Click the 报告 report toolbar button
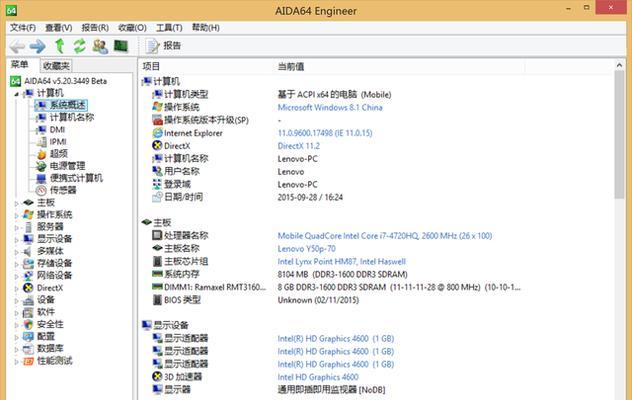Viewport: 632px width, 400px height. (163, 46)
